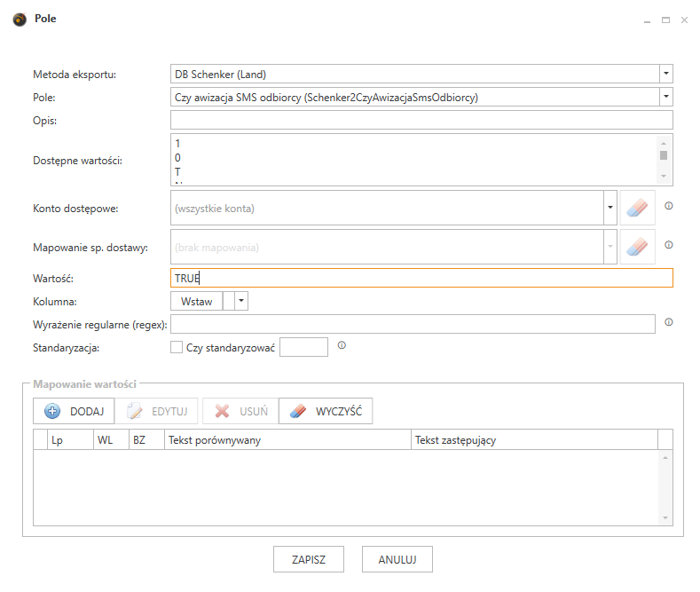
Task: Expand the Konto dostępowe dropdown arrow
Action: click(610, 208)
